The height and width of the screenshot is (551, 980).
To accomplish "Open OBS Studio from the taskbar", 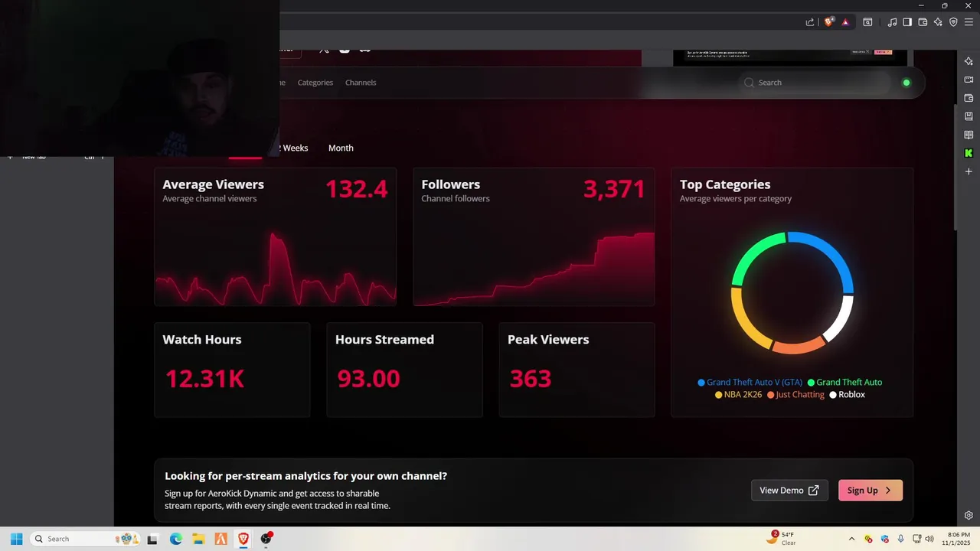I will 266,539.
